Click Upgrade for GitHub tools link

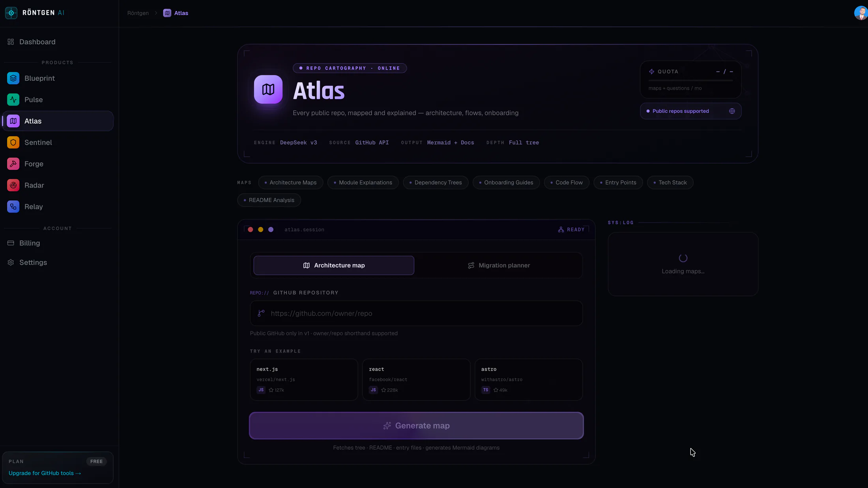click(x=45, y=473)
